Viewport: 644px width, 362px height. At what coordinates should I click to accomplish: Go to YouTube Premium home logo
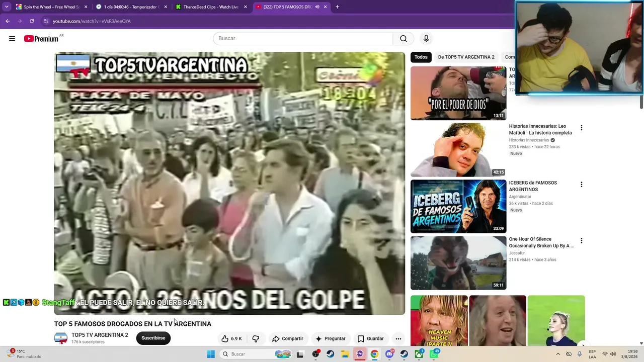pyautogui.click(x=41, y=39)
